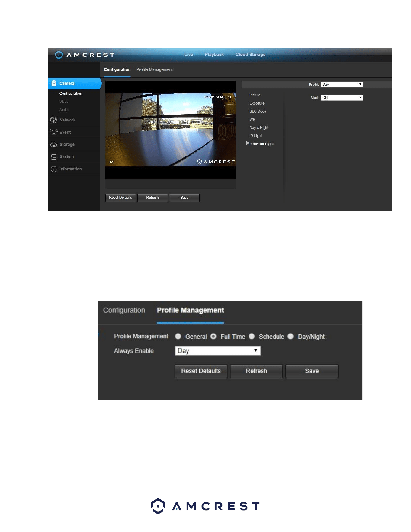Click the arrow marker next to Indicator Light
Screen dimensions: 411x532
click(247, 143)
